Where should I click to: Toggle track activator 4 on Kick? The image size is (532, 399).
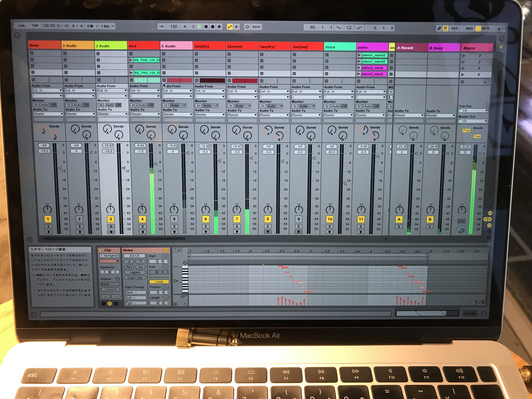click(x=142, y=219)
